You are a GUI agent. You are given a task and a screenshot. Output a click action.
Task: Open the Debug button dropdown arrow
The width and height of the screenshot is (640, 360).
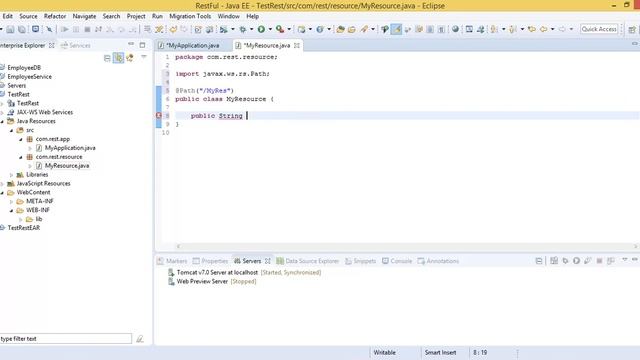[x=251, y=29]
